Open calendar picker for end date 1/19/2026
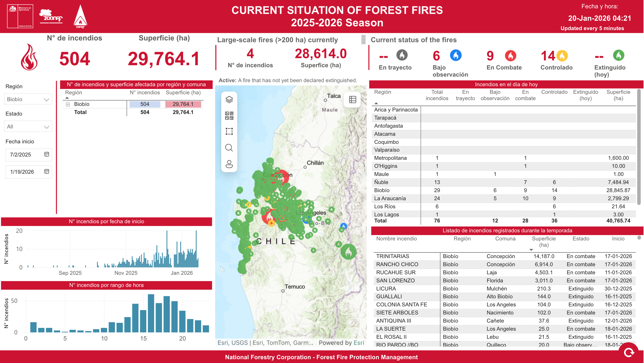This screenshot has height=363, width=644. click(46, 172)
